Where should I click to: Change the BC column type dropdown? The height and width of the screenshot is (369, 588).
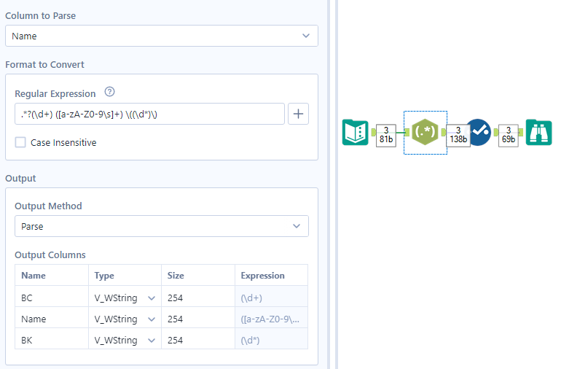pos(124,298)
